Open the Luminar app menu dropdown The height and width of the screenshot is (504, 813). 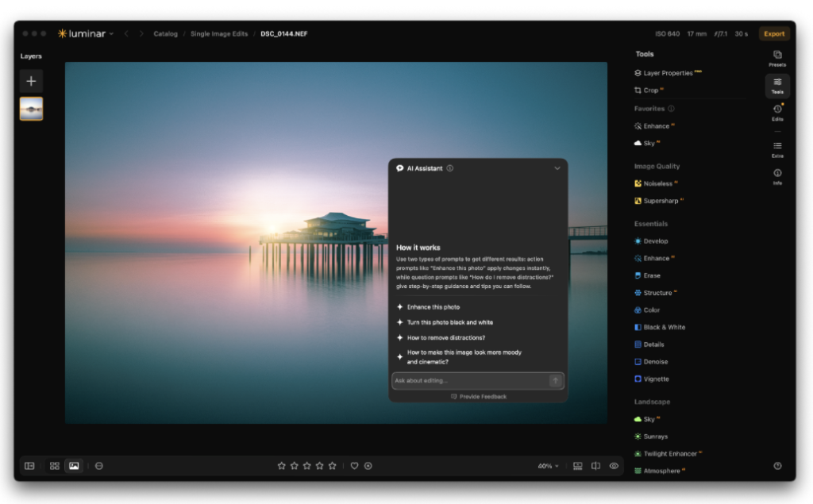(86, 33)
